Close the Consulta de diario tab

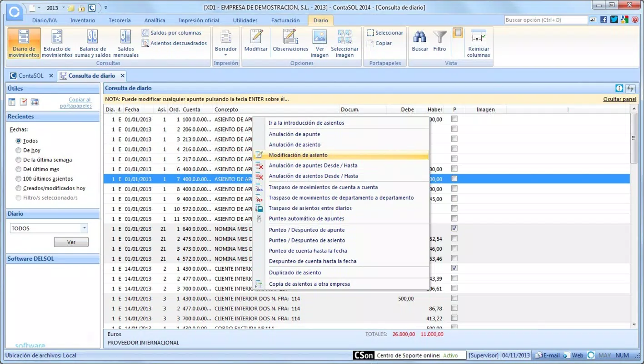[122, 76]
